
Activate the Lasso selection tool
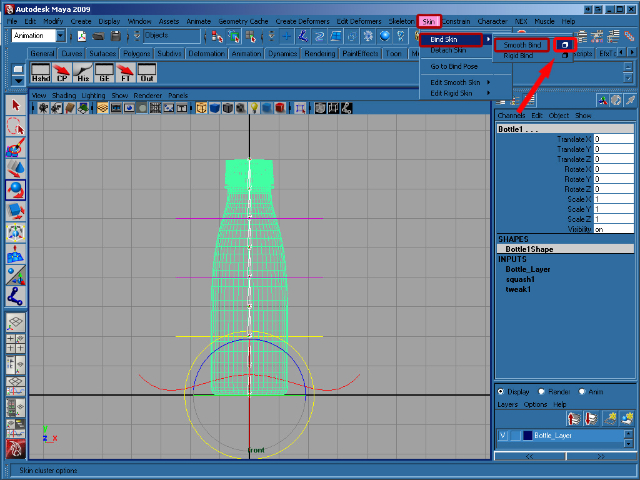(16, 126)
